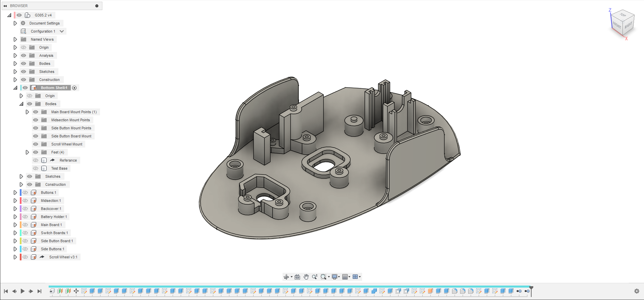The image size is (644, 300).
Task: Hide the Analysis folder
Action: pos(23,55)
